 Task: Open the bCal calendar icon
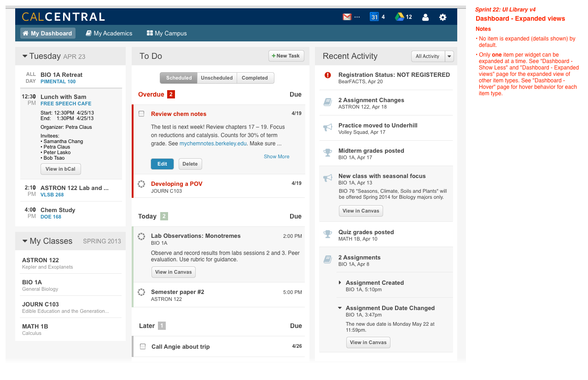(x=374, y=17)
